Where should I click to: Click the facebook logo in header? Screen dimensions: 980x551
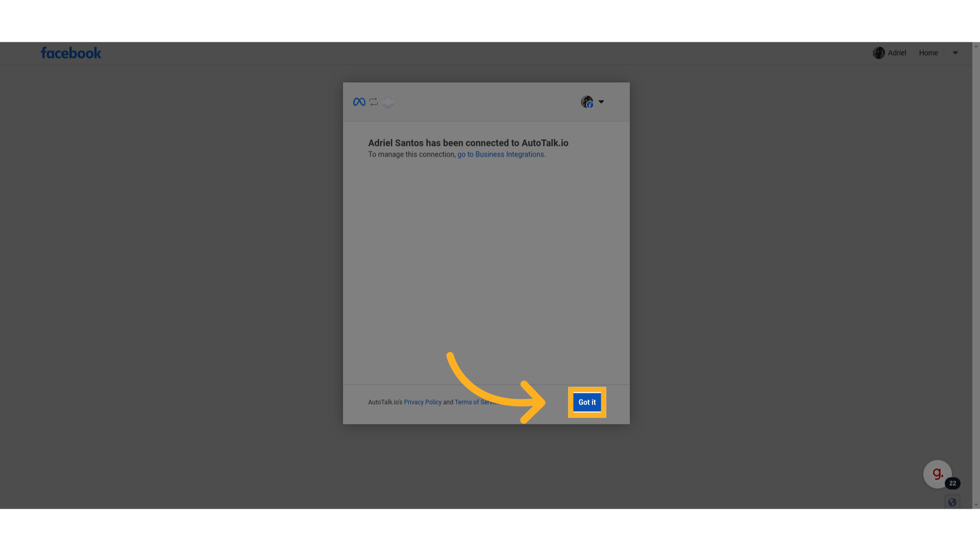coord(71,53)
